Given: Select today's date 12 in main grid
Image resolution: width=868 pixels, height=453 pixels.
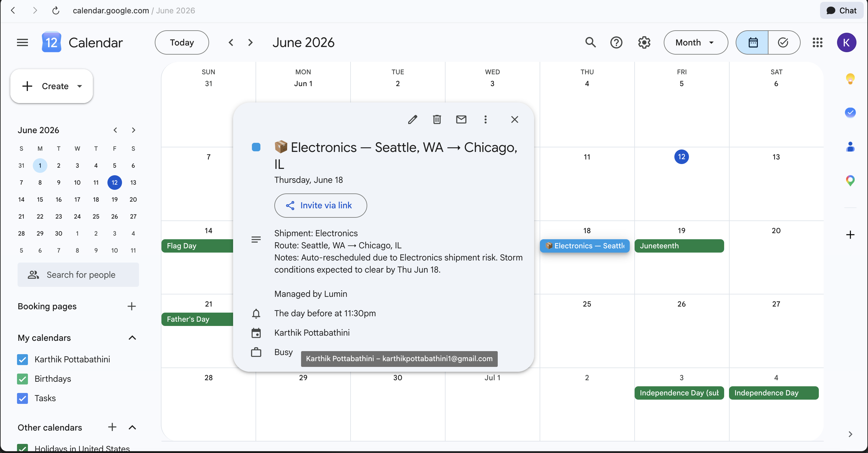Looking at the screenshot, I should [681, 157].
